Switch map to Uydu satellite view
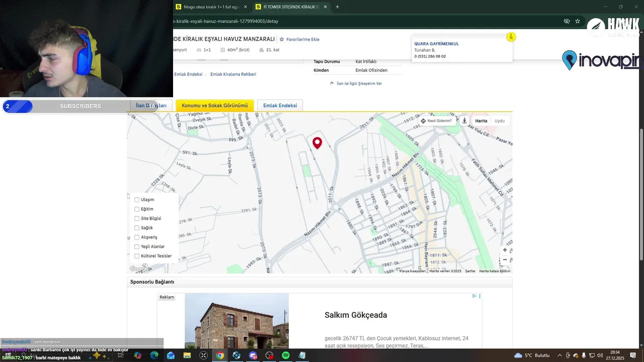The width and height of the screenshot is (644, 362). click(x=500, y=121)
